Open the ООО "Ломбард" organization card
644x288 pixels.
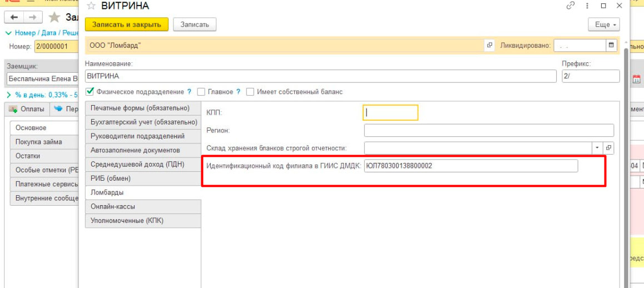coord(489,45)
